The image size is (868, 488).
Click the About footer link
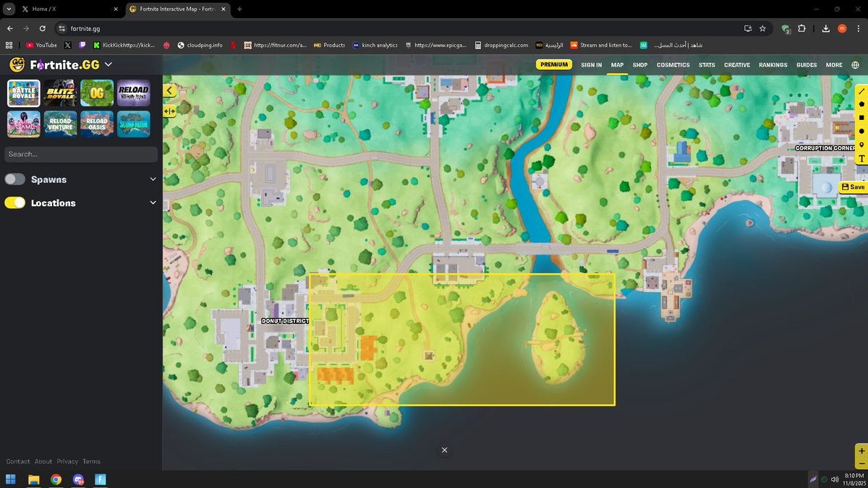[43, 461]
